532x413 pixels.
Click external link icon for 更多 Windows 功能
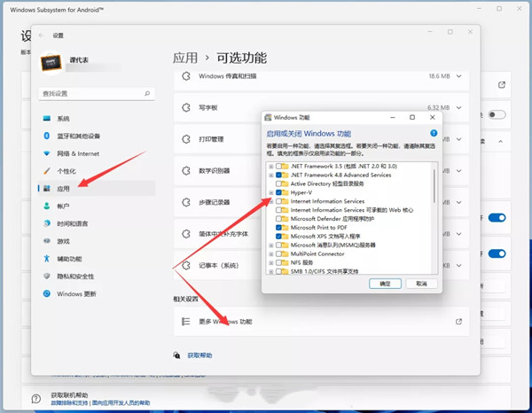pyautogui.click(x=458, y=321)
